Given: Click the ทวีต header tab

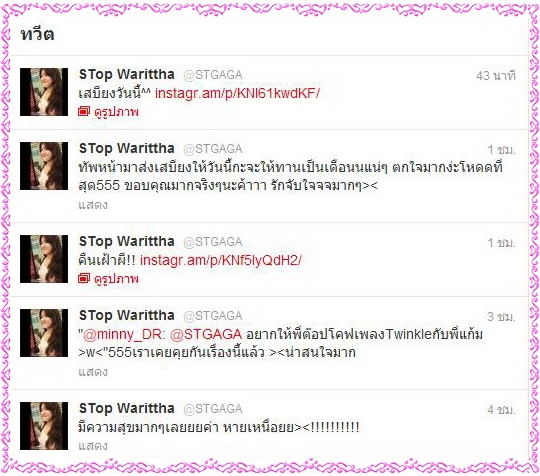Looking at the screenshot, I should [x=37, y=34].
